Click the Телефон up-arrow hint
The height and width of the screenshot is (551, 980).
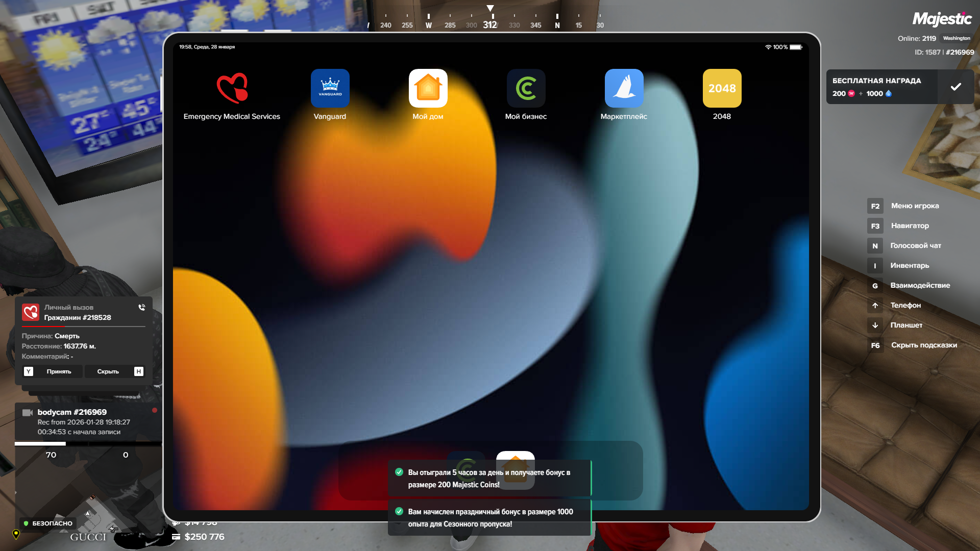tap(905, 306)
